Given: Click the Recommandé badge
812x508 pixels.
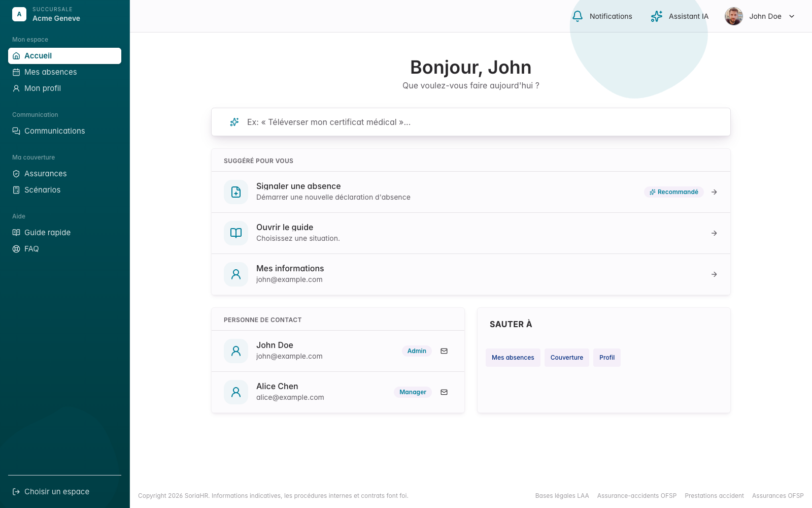Looking at the screenshot, I should 674,192.
